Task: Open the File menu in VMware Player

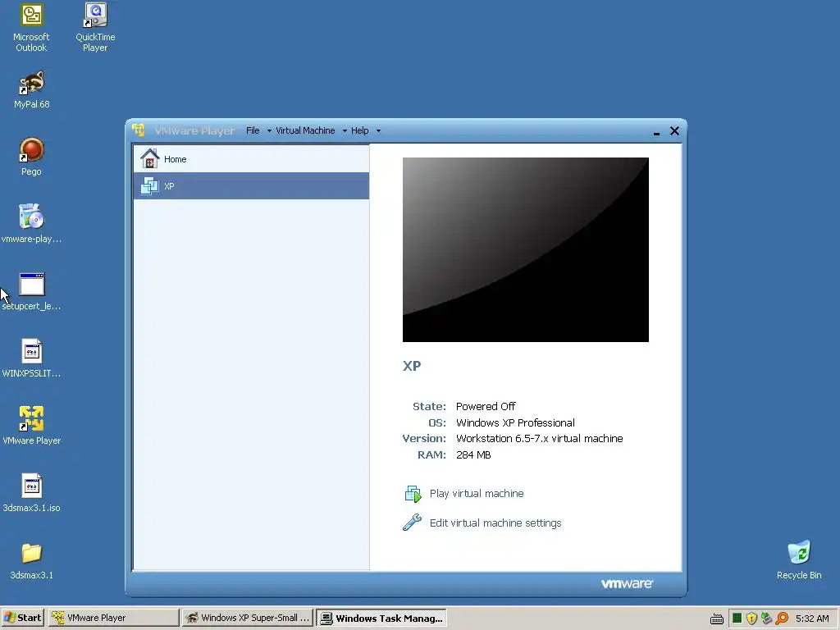Action: (x=253, y=130)
